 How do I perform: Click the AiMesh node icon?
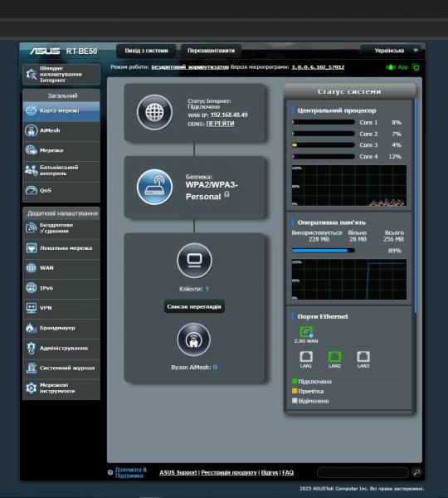[x=193, y=339]
